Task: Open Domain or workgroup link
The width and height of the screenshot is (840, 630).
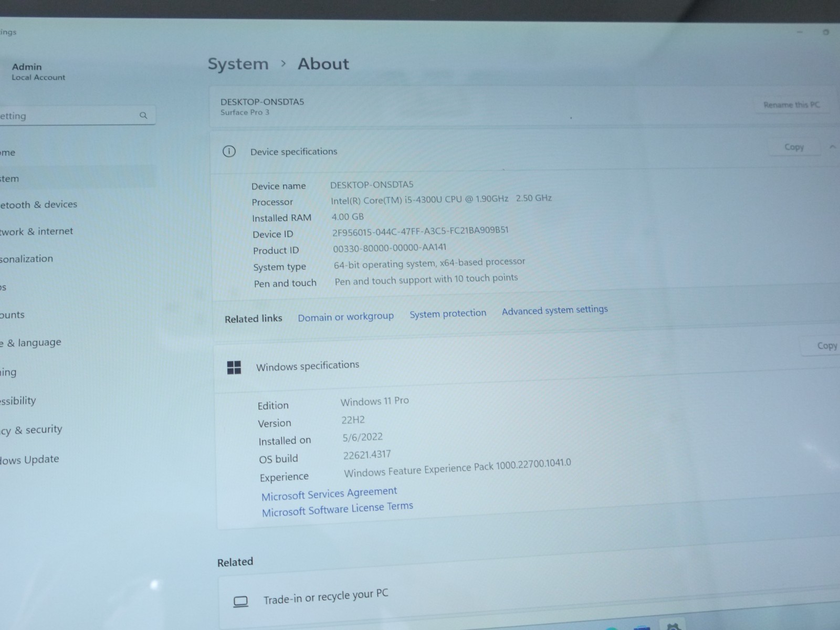Action: point(345,317)
